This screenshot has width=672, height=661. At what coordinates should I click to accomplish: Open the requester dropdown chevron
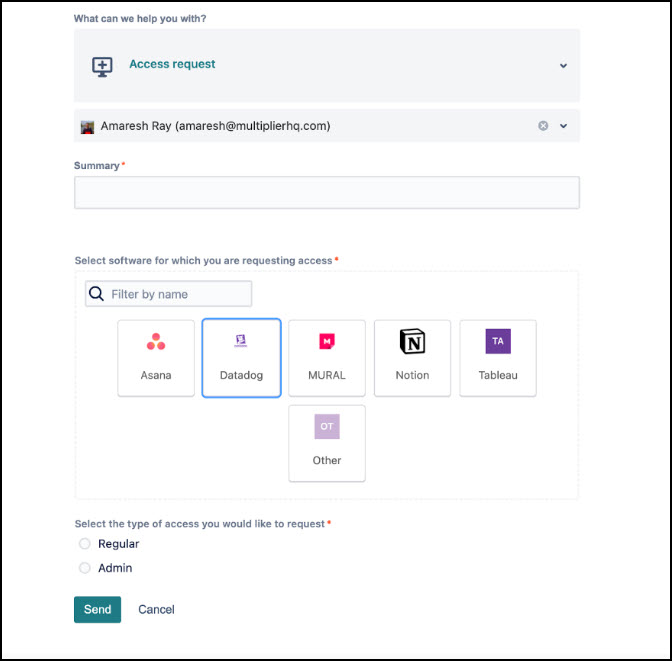(x=563, y=126)
